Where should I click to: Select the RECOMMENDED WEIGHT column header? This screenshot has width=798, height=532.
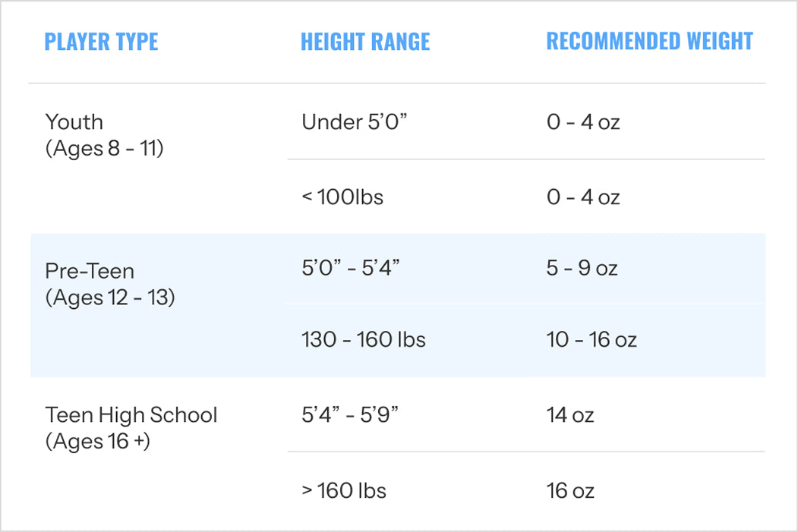coord(650,41)
